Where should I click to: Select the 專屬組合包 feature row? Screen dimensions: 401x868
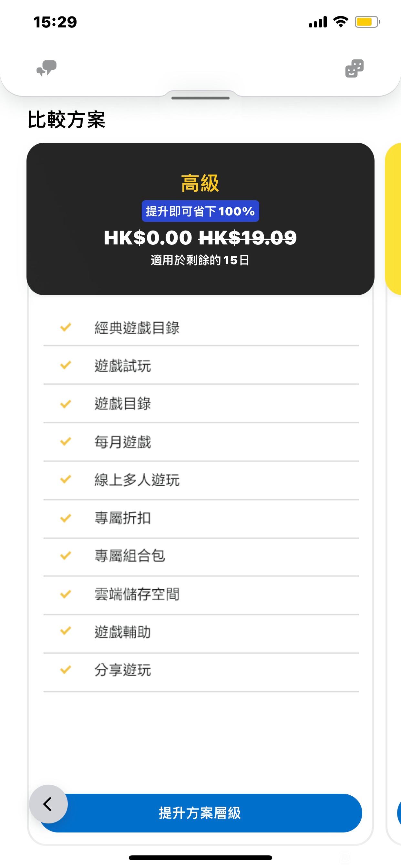[x=201, y=556]
